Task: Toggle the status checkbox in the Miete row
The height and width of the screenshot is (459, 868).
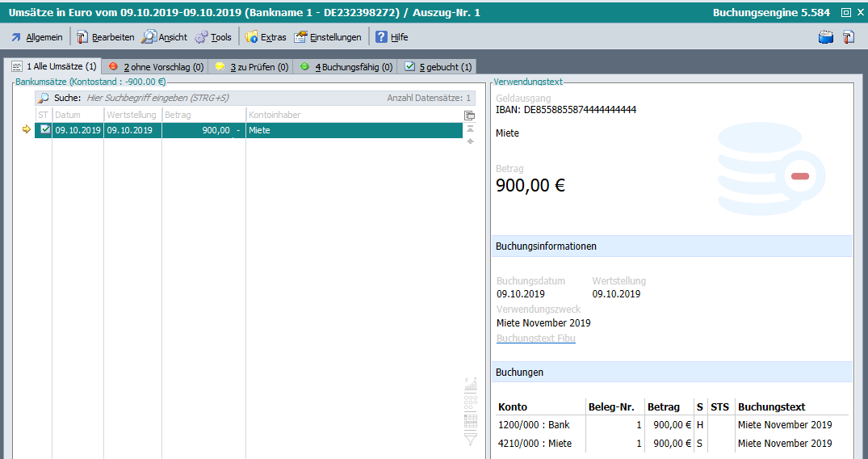Action: (45, 130)
